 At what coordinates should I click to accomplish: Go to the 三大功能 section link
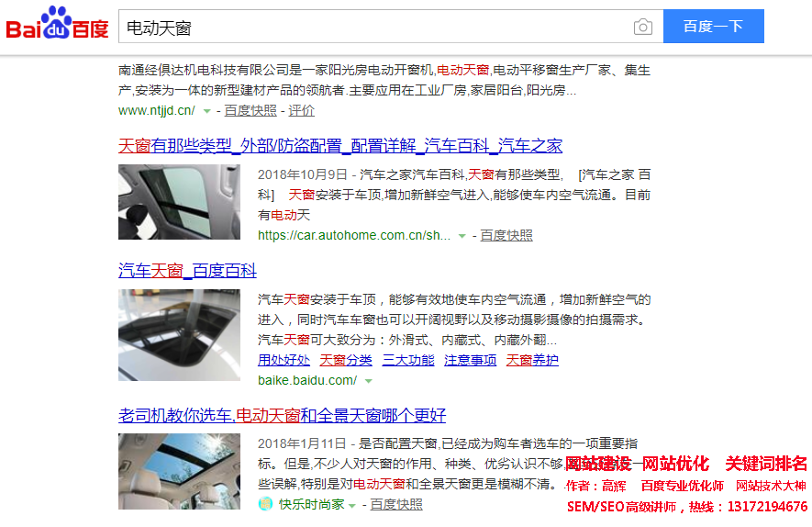tap(408, 360)
